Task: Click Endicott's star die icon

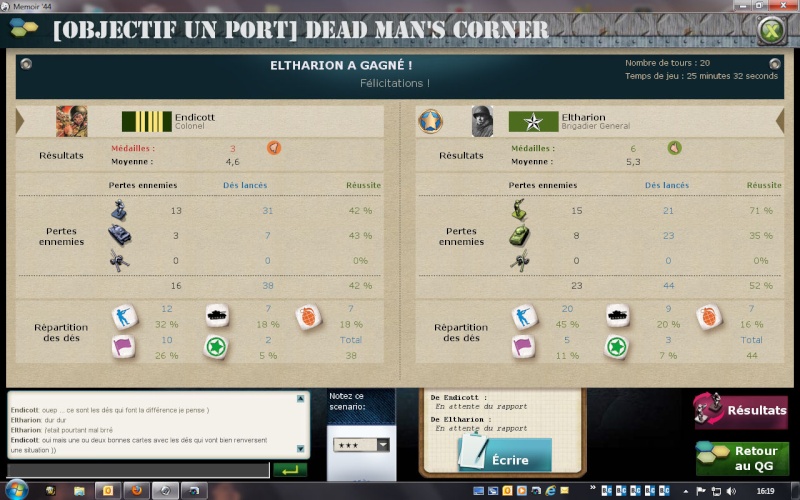Action: pos(216,347)
